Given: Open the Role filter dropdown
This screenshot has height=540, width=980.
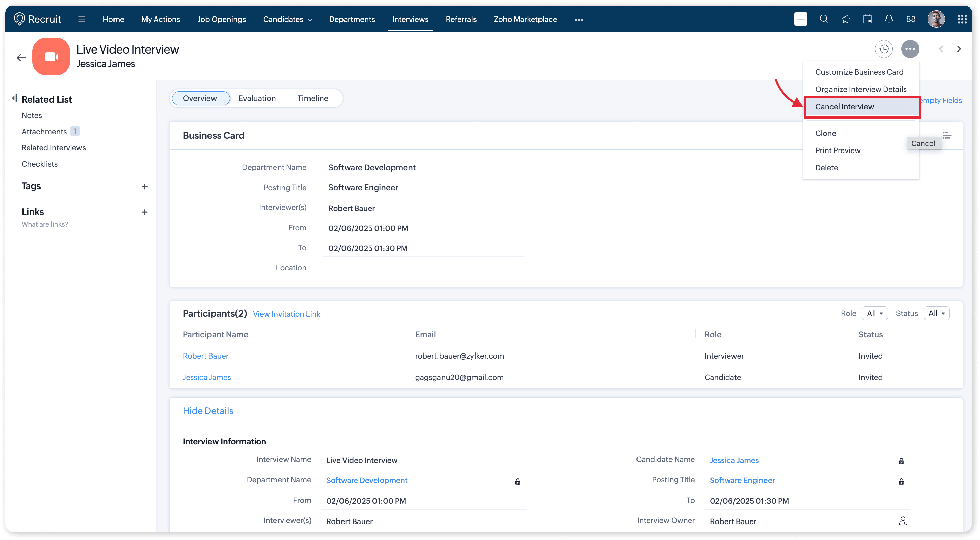Looking at the screenshot, I should tap(875, 313).
